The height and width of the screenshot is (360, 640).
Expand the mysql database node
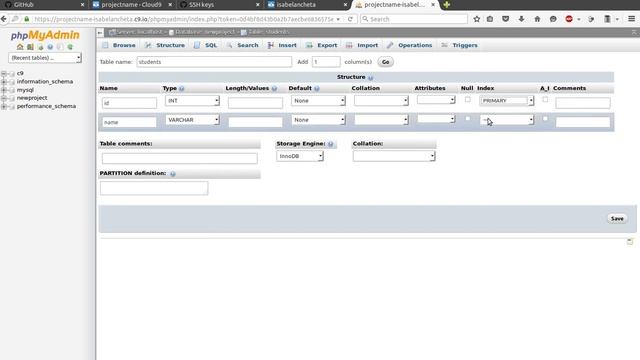(x=4, y=90)
